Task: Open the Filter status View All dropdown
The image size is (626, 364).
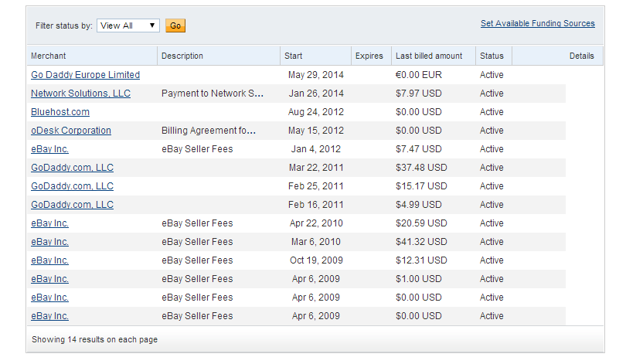Action: point(128,26)
